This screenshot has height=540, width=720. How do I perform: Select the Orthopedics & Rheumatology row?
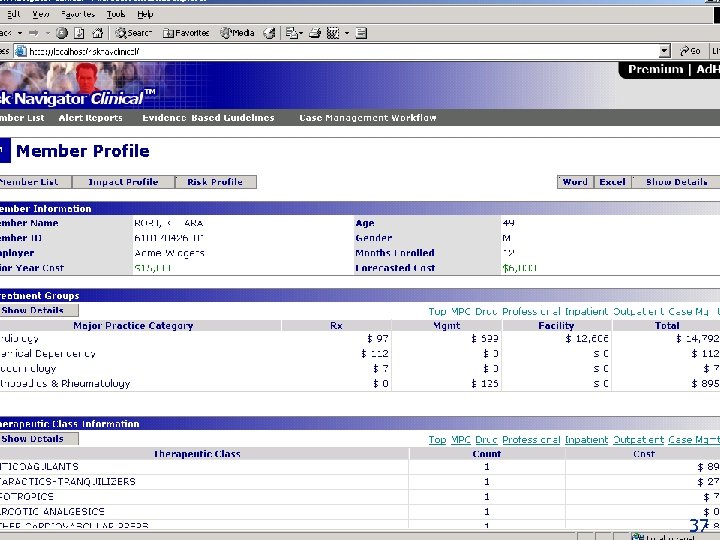point(360,383)
